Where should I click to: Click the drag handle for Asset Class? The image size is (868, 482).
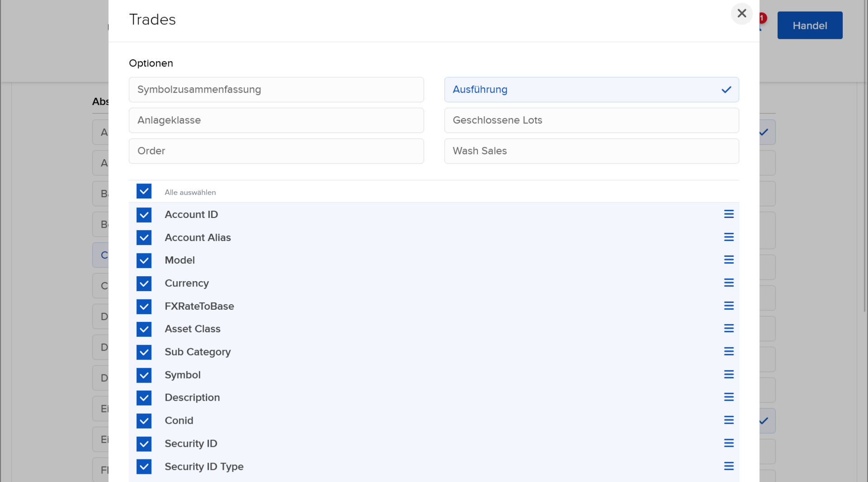coord(728,329)
